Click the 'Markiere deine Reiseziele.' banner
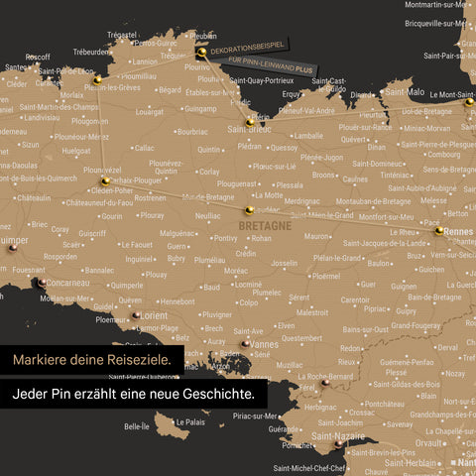Viewport: 476px width, 476px height. 92,360
